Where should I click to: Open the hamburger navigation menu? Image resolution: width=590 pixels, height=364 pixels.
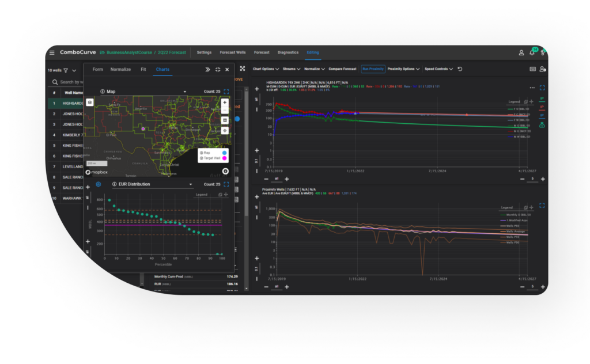(x=52, y=52)
